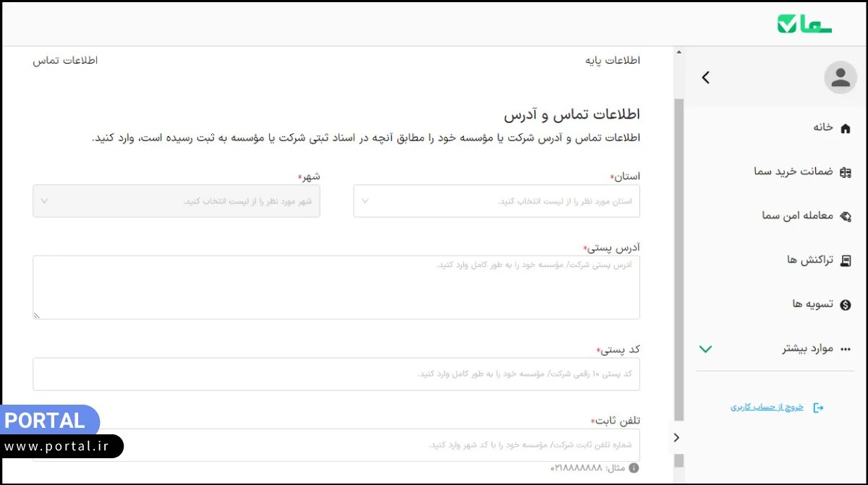Image resolution: width=868 pixels, height=485 pixels.
Task: Switch to the اطلاعات تماس tab
Action: (65, 60)
